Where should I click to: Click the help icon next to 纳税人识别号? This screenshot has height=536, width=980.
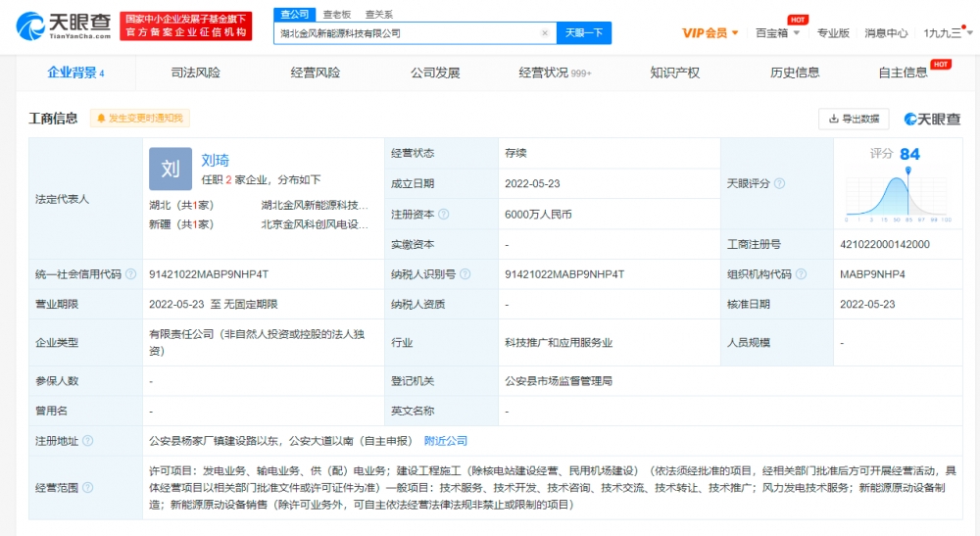point(465,274)
